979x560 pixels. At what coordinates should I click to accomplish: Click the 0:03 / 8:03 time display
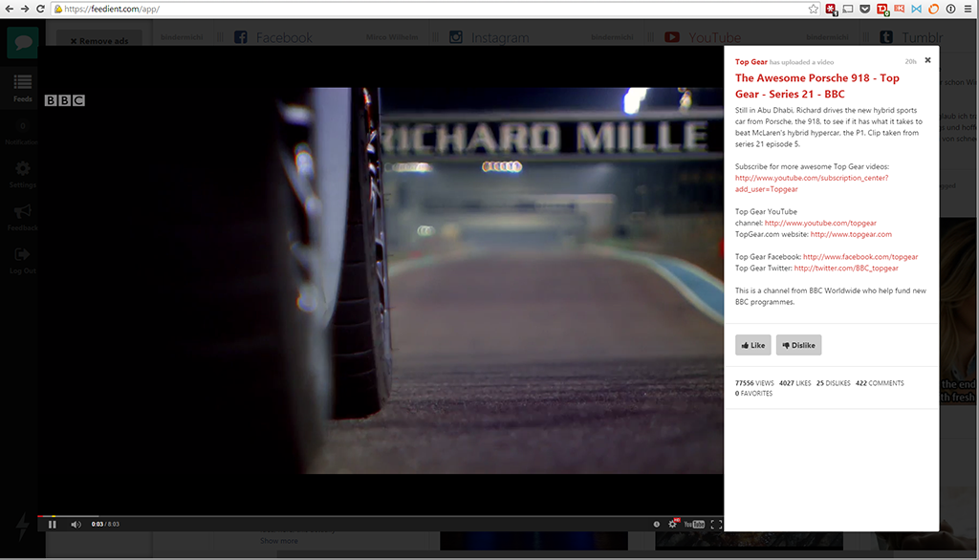tap(105, 525)
